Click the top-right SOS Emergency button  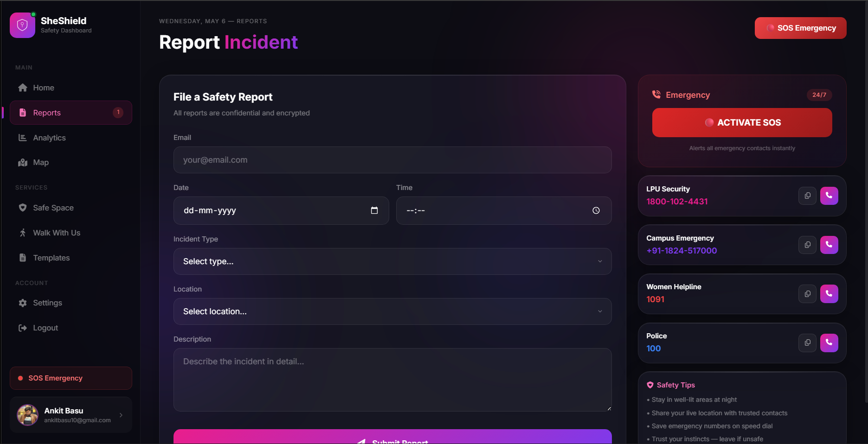tap(800, 28)
